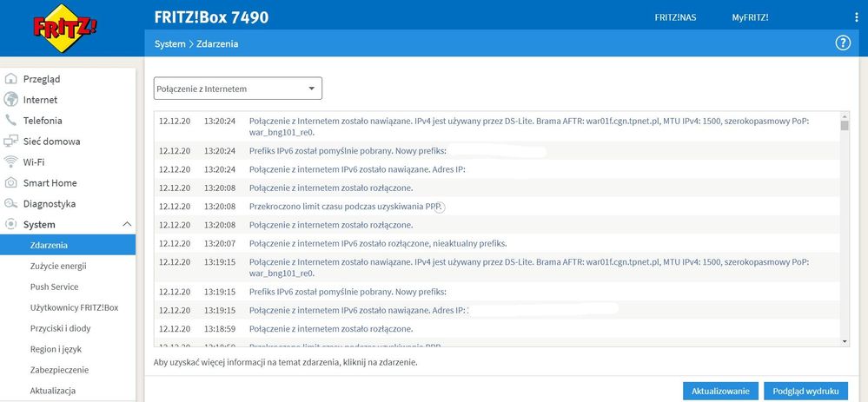Open the Przegląd home icon

tap(11, 79)
